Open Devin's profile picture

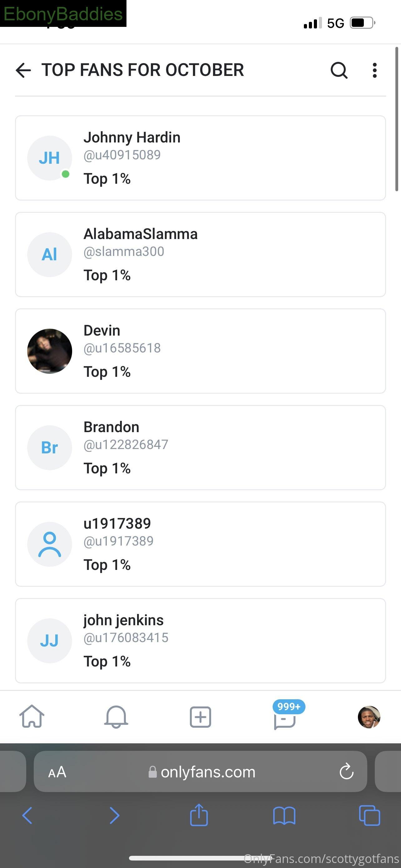point(49,351)
